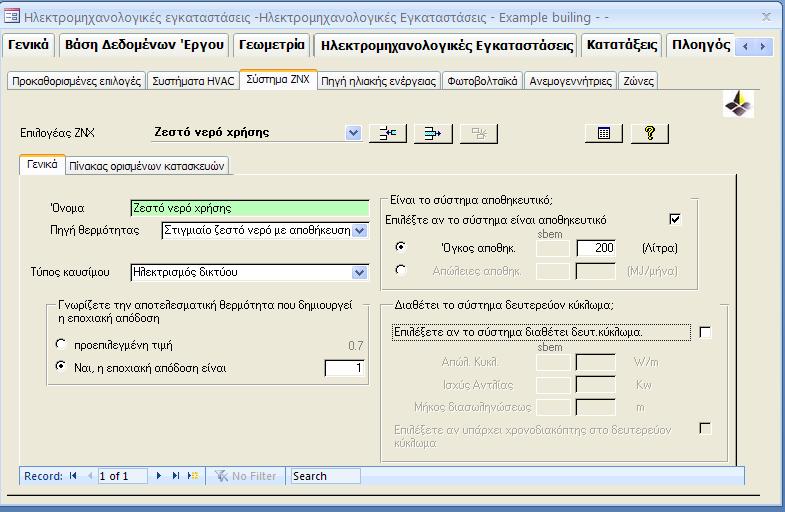Select the Ναι, η εποχιακή απόδοση radio
Image resolution: width=785 pixels, height=512 pixels.
pos(61,367)
